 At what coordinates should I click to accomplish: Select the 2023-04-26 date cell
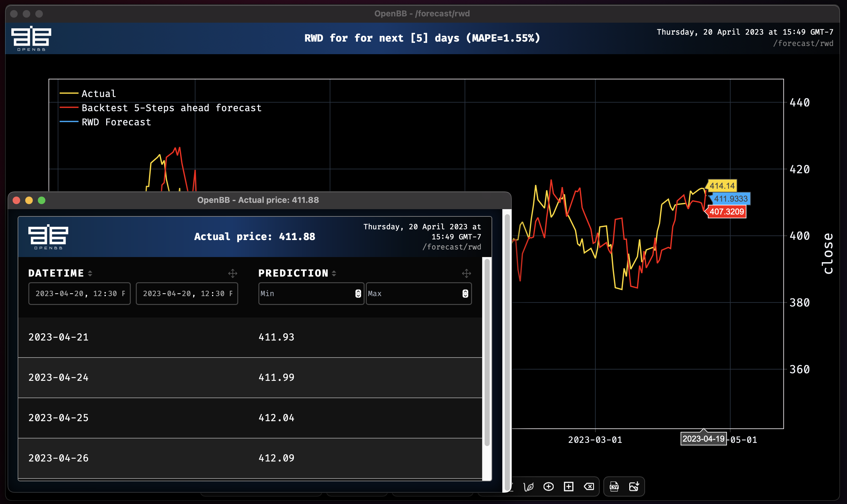click(58, 459)
